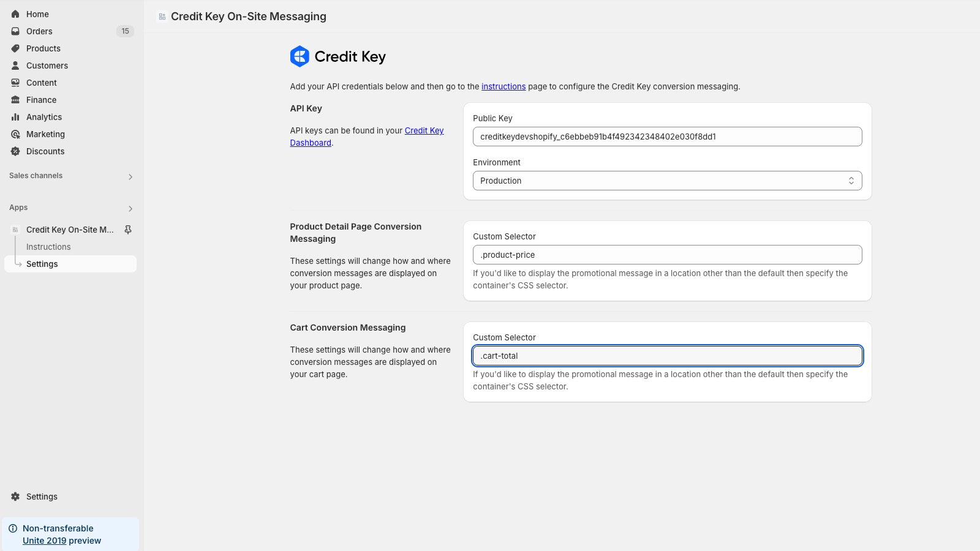The width and height of the screenshot is (980, 551).
Task: Click the Products tag icon
Action: tap(15, 48)
